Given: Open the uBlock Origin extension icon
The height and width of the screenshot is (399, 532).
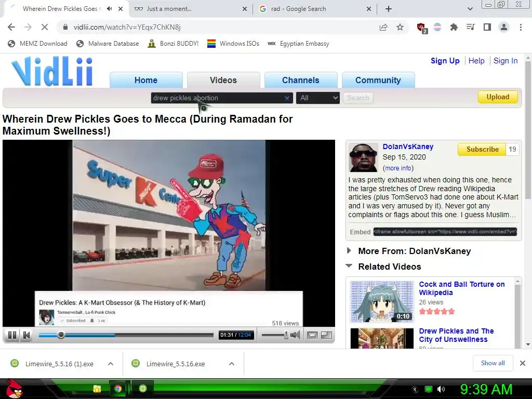Looking at the screenshot, I should pyautogui.click(x=422, y=28).
